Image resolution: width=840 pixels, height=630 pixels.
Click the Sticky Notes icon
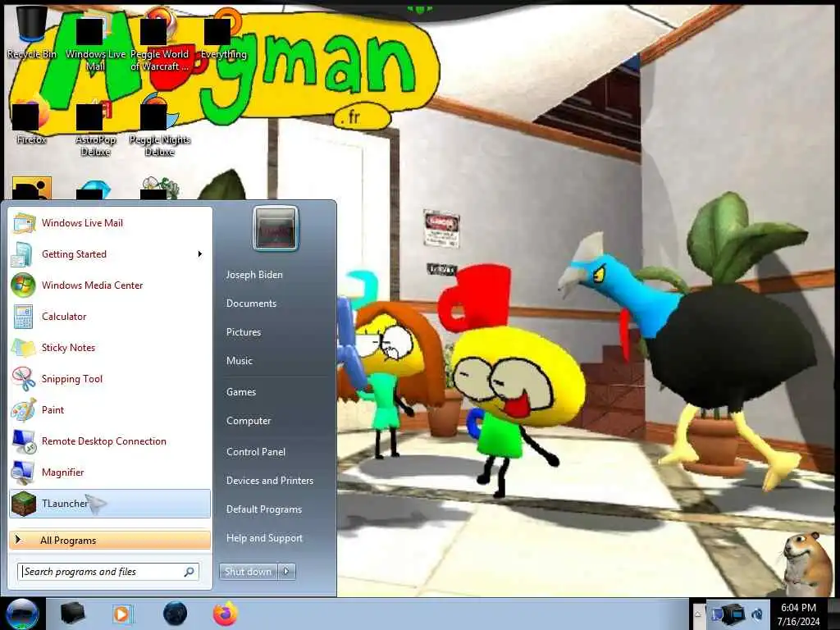(24, 347)
